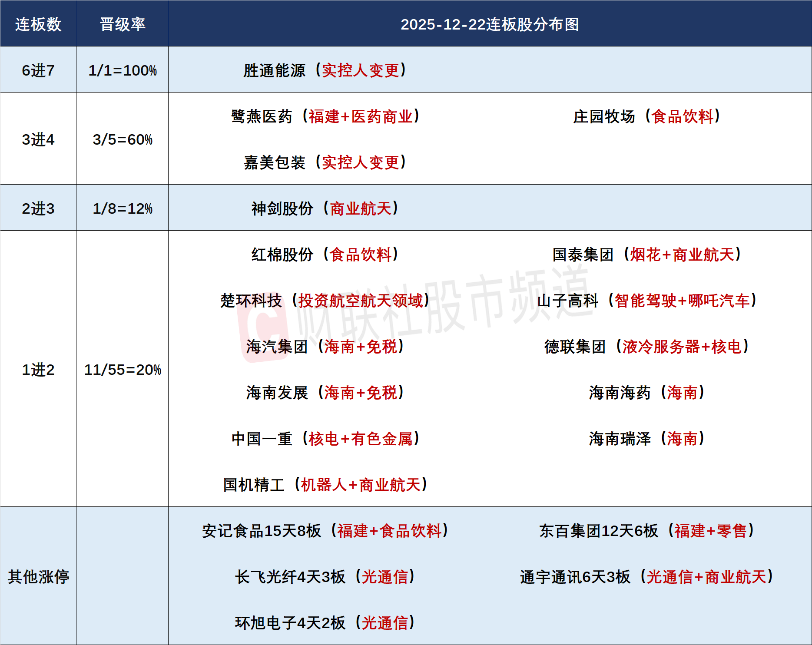Viewport: 812px width, 645px height.
Task: Click the '2进3' row label
Action: coord(38,208)
